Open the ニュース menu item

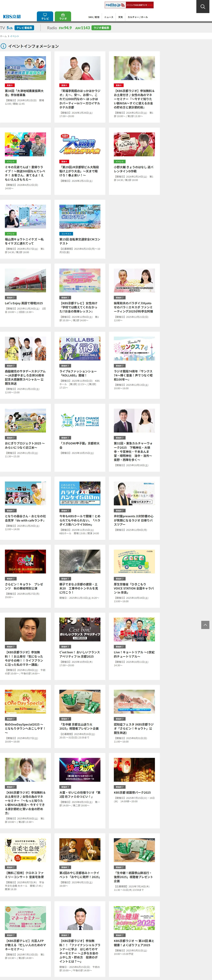point(109,17)
